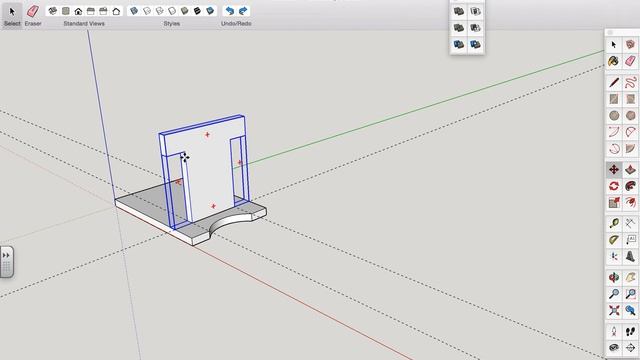Screen dimensions: 640x360
Task: Select the Protractor tool
Action: (614, 240)
